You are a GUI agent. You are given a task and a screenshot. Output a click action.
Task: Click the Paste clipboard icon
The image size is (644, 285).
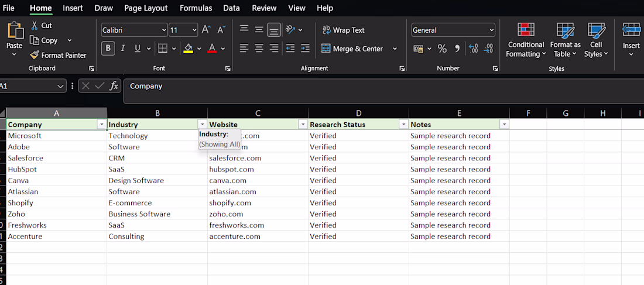[x=15, y=31]
